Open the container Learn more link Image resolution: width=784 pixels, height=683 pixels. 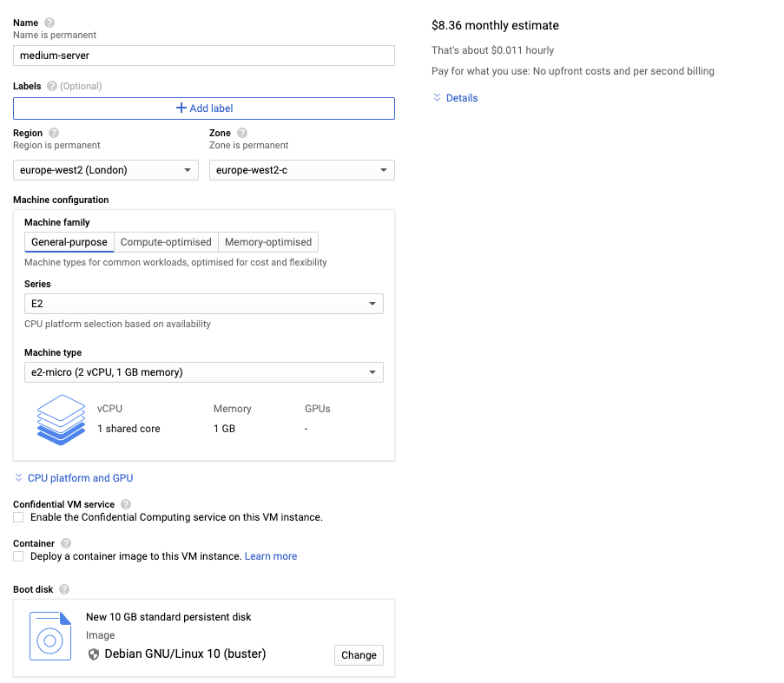point(270,555)
